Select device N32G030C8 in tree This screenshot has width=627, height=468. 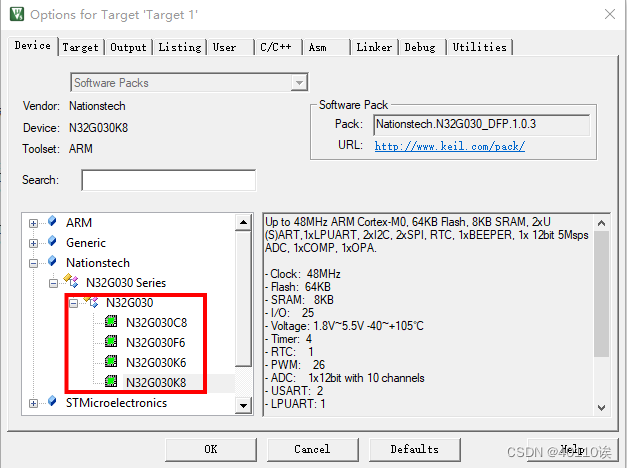point(156,322)
